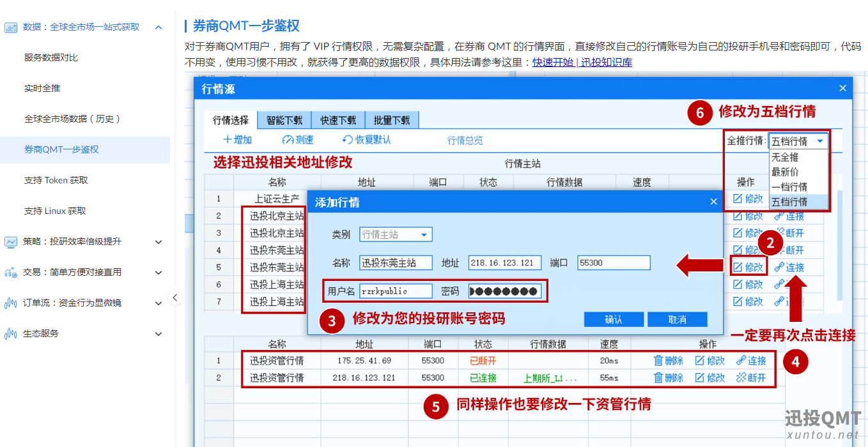Click the chart icon beside 策略：投研效率倍级提升
The width and height of the screenshot is (868, 447).
[x=11, y=242]
